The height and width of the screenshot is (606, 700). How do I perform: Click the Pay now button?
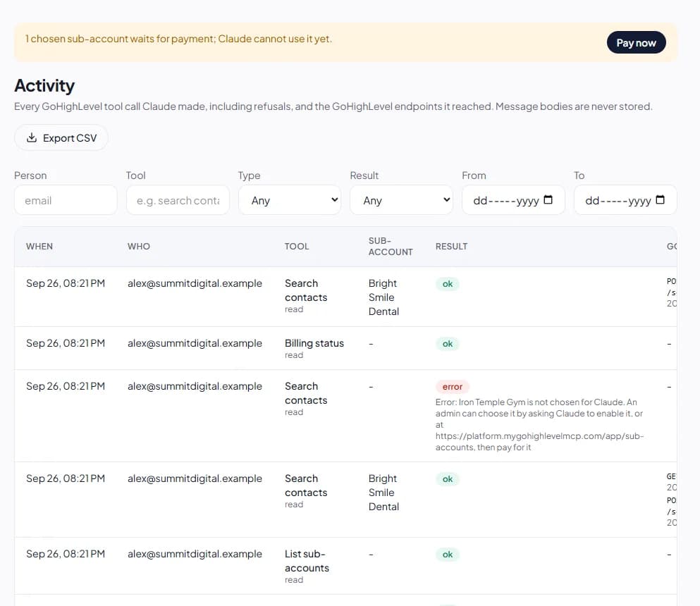coord(636,42)
